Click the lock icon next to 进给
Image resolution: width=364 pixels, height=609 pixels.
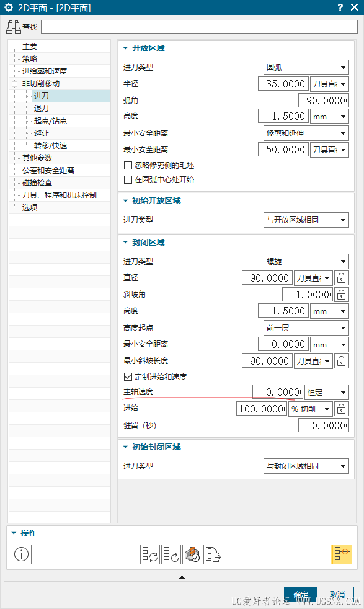341,409
